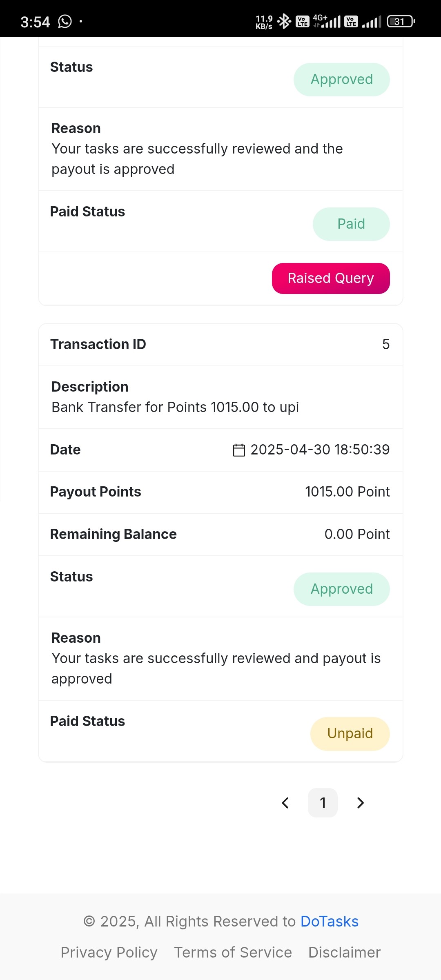Tap the Paid status badge
Viewport: 441px width, 980px height.
click(351, 224)
